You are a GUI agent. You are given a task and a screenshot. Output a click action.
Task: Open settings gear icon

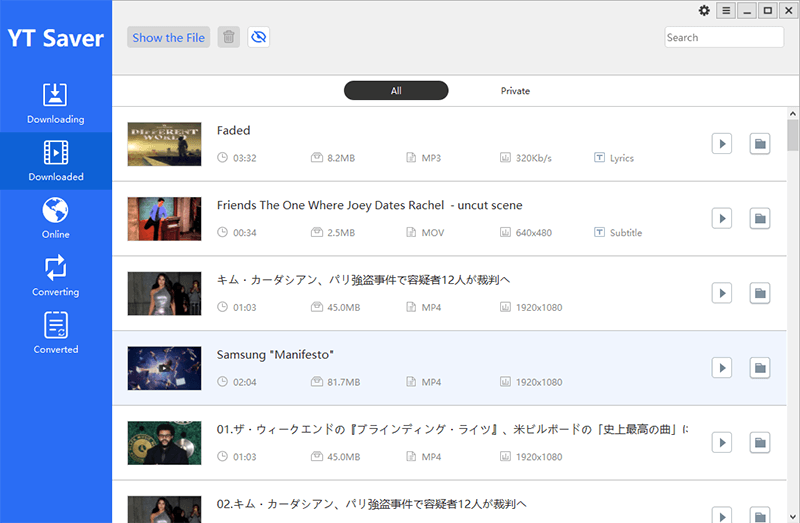point(704,11)
